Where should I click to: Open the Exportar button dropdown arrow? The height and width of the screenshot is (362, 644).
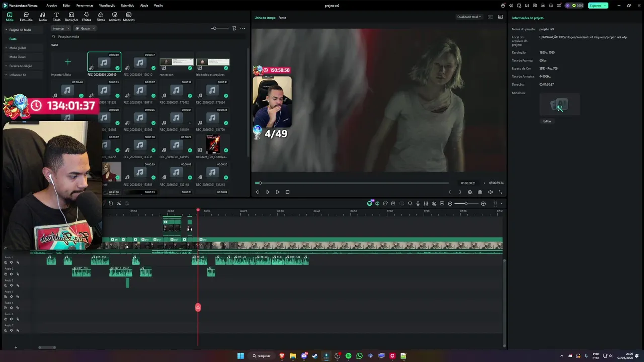[x=605, y=5]
